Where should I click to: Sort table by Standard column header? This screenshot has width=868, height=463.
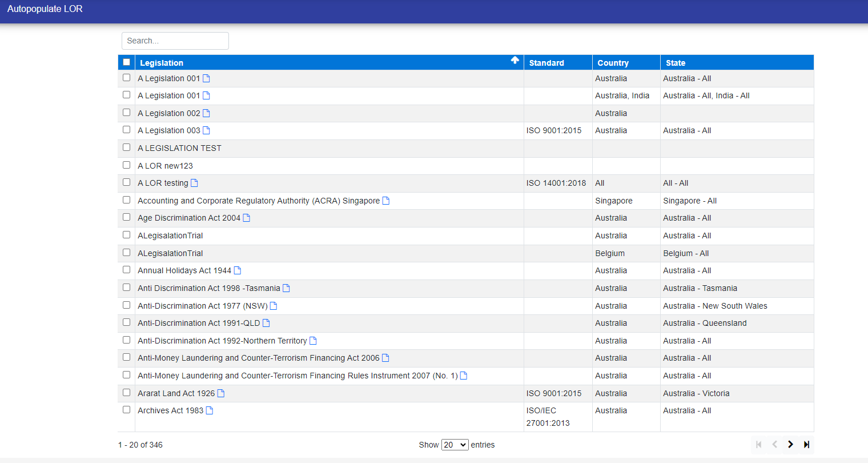546,63
